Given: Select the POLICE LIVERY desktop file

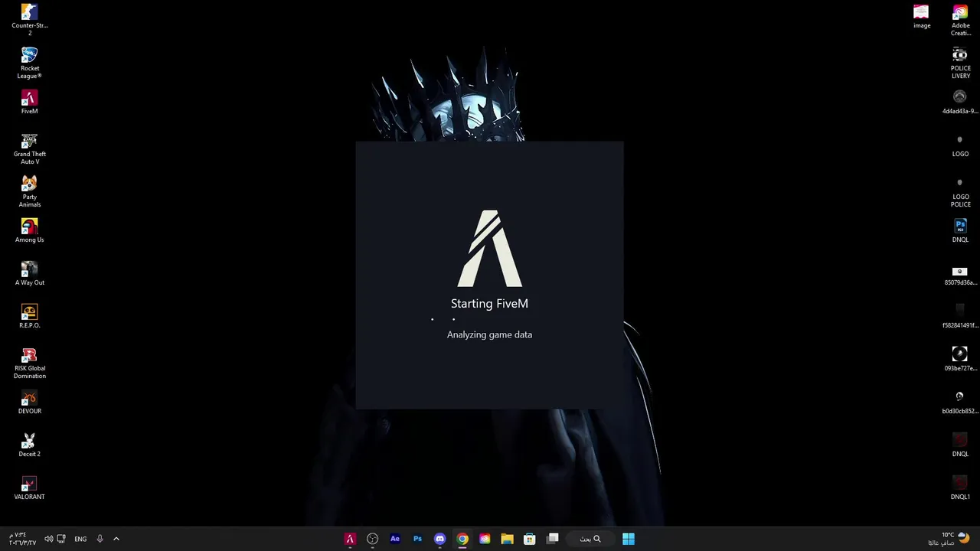Looking at the screenshot, I should point(960,63).
